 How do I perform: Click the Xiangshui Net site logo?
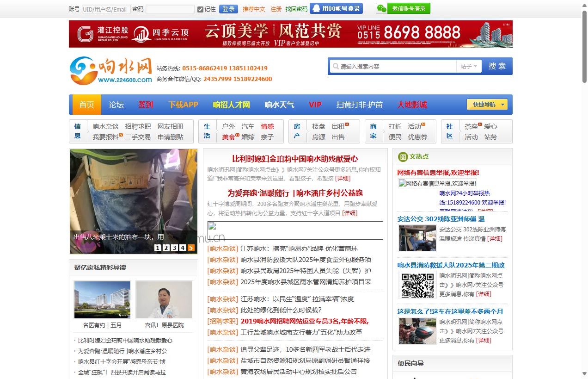111,71
